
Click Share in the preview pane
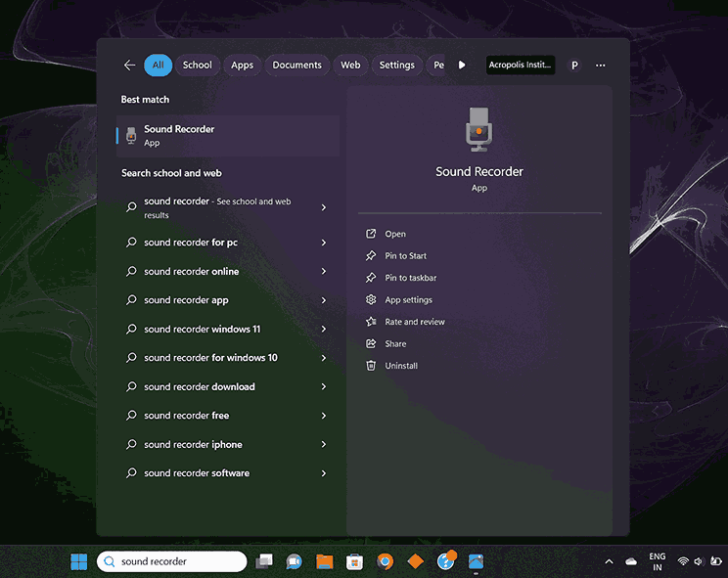click(395, 343)
